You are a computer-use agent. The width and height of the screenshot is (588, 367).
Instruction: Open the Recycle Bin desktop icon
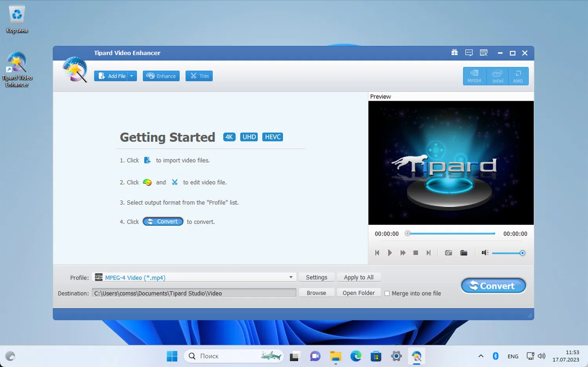tap(17, 20)
